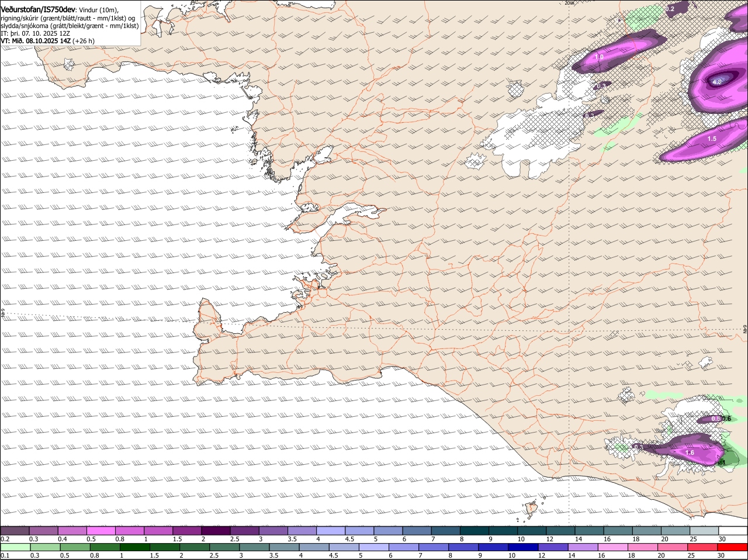Click the upper legend value 12
Screen dimensions: 748x560
(549, 538)
